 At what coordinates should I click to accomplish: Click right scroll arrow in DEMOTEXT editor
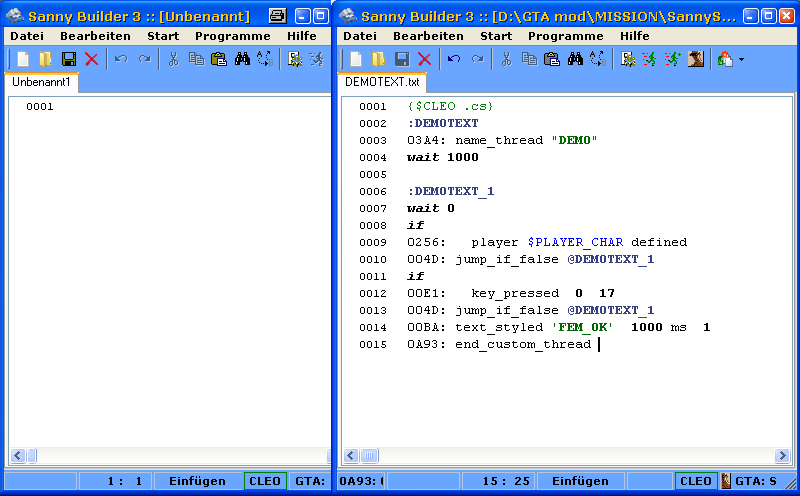pos(782,456)
